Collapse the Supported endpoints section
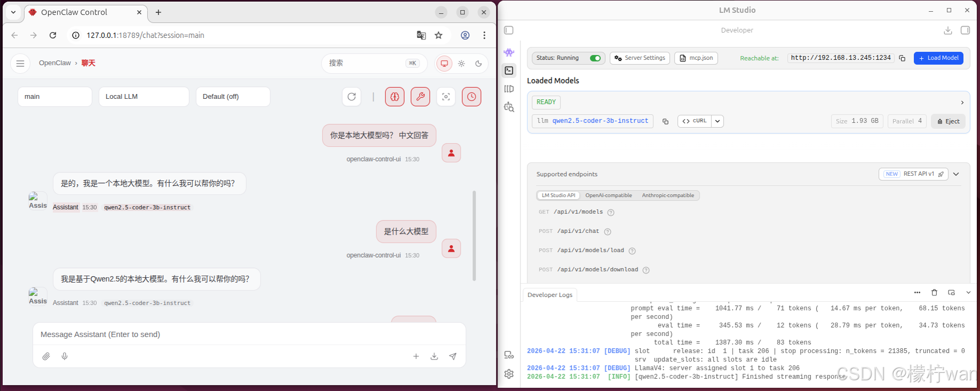980x391 pixels. coord(956,174)
